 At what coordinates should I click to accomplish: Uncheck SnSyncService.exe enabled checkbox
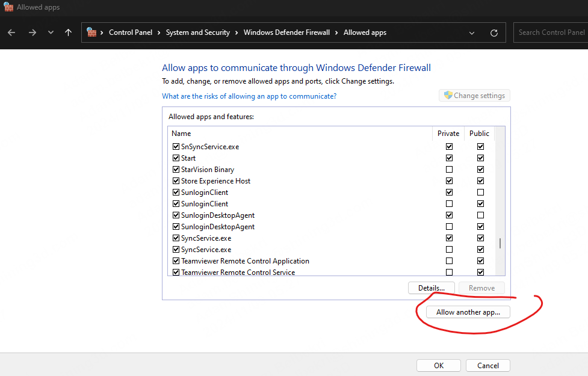coord(176,147)
